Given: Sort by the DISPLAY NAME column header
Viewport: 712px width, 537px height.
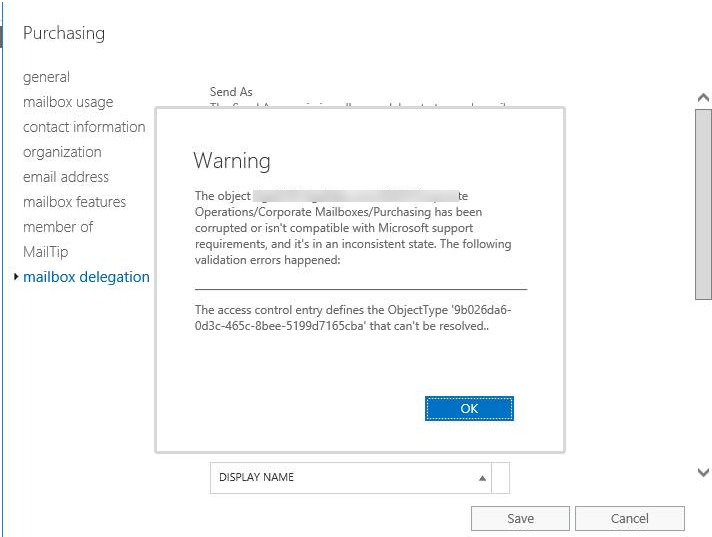Looking at the screenshot, I should 351,478.
